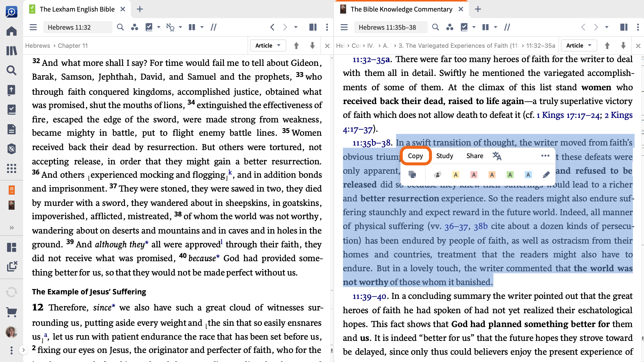
Task: Open the Bible Knowledge Commentary shortcut in the sidebar
Action: pos(12,205)
